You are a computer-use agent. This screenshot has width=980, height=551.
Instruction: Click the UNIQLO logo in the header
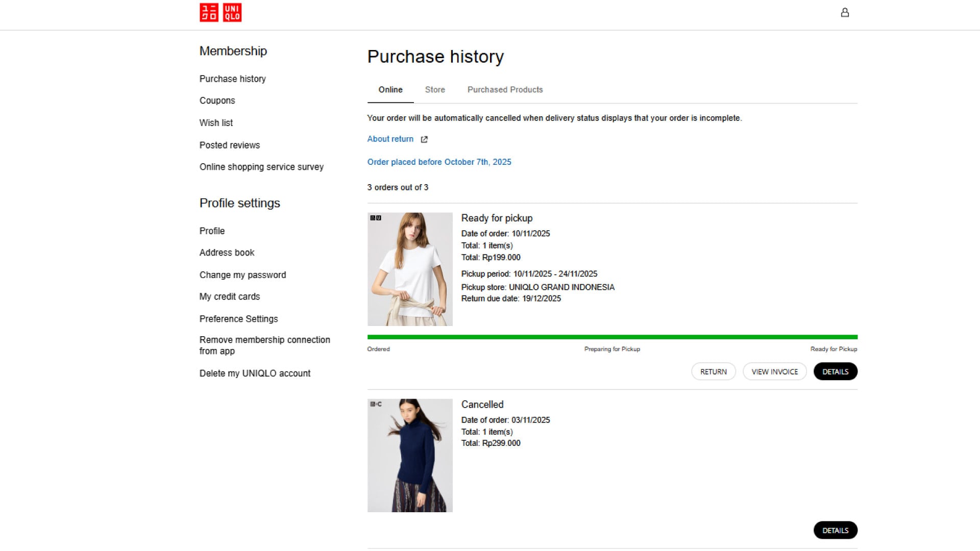[x=219, y=13]
